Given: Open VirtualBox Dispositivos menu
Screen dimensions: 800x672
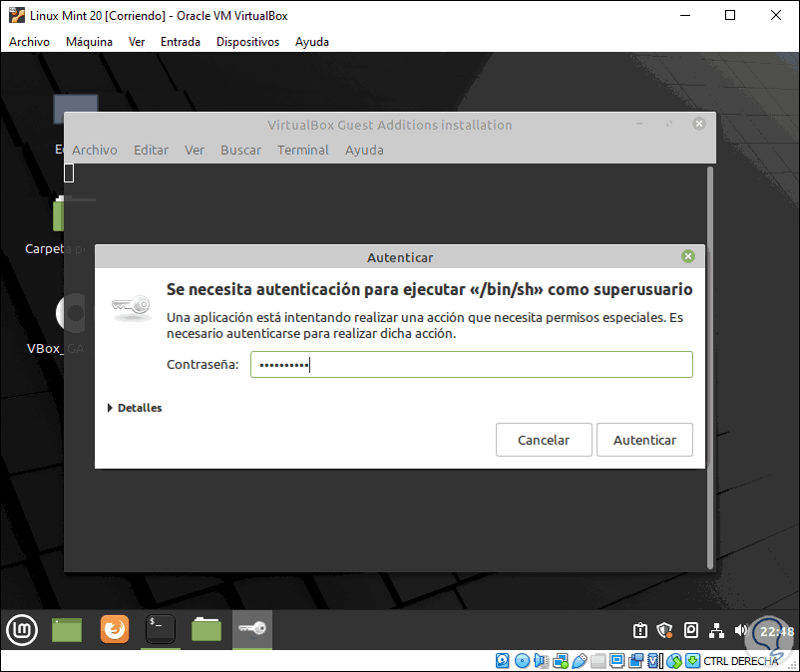Looking at the screenshot, I should pyautogui.click(x=248, y=42).
